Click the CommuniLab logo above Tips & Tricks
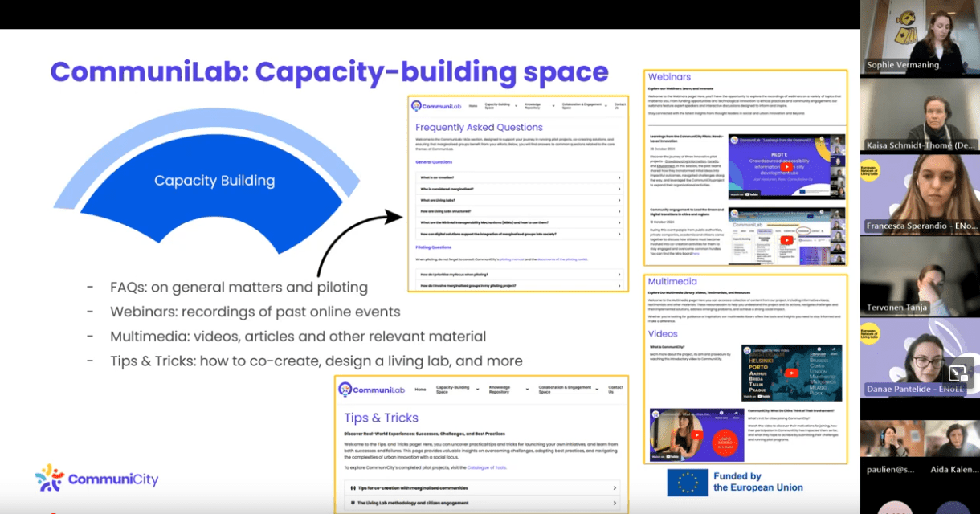980x514 pixels. pyautogui.click(x=371, y=390)
